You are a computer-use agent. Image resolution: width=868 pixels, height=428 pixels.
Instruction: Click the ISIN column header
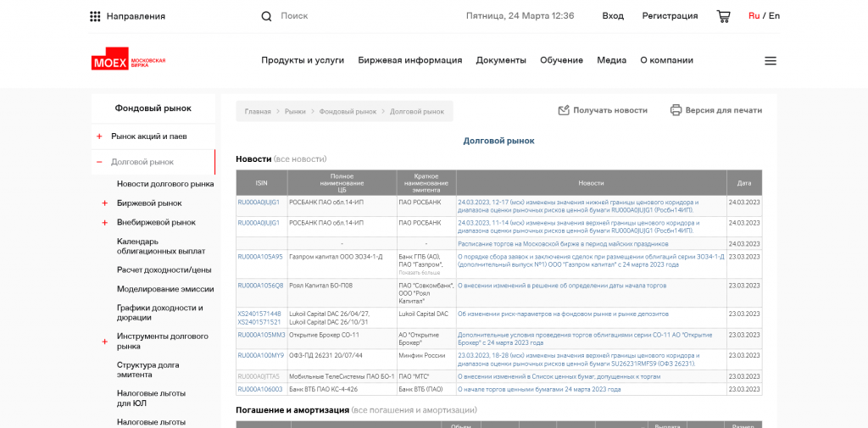pyautogui.click(x=261, y=183)
